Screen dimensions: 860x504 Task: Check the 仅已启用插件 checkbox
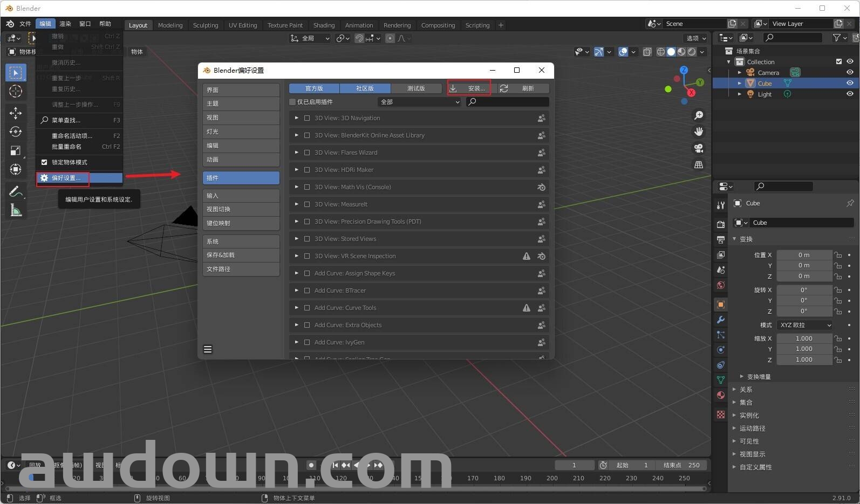292,102
